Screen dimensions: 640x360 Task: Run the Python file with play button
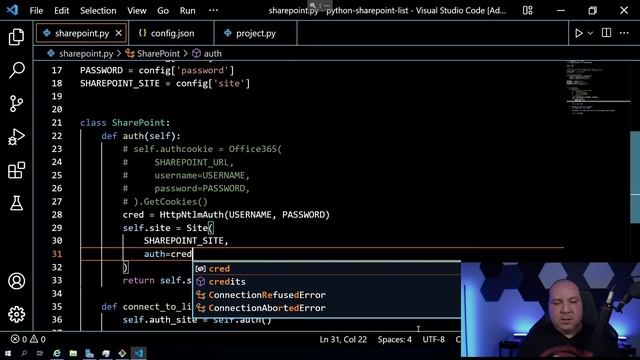click(x=578, y=33)
